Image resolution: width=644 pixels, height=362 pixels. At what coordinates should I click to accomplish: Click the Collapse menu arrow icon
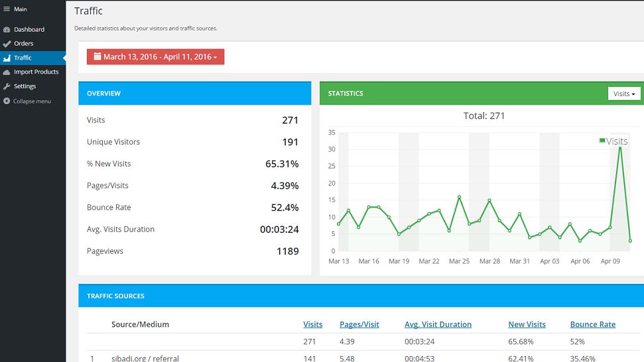click(7, 101)
